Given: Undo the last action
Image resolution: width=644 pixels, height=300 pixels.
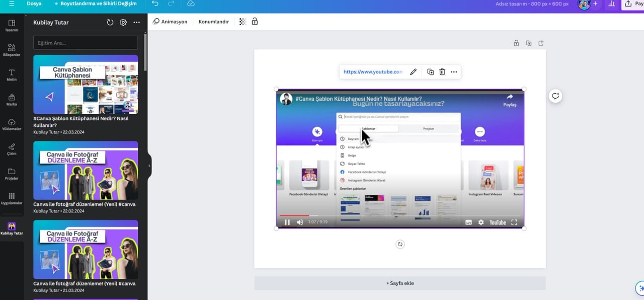Looking at the screenshot, I should click(155, 4).
